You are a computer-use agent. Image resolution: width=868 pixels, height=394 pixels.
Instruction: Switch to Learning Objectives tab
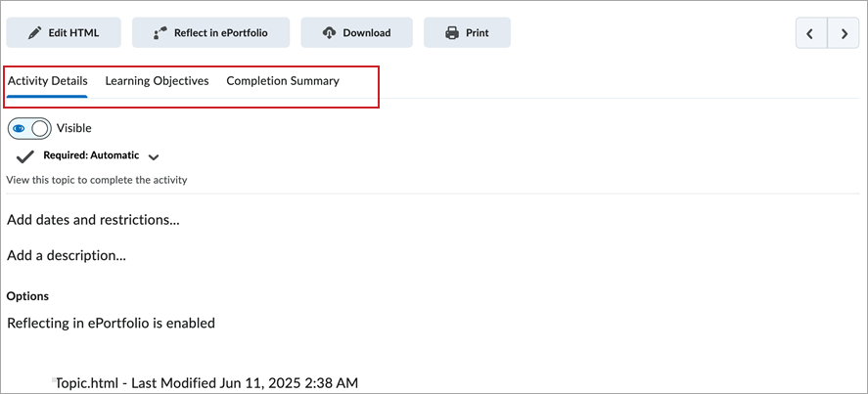[157, 81]
